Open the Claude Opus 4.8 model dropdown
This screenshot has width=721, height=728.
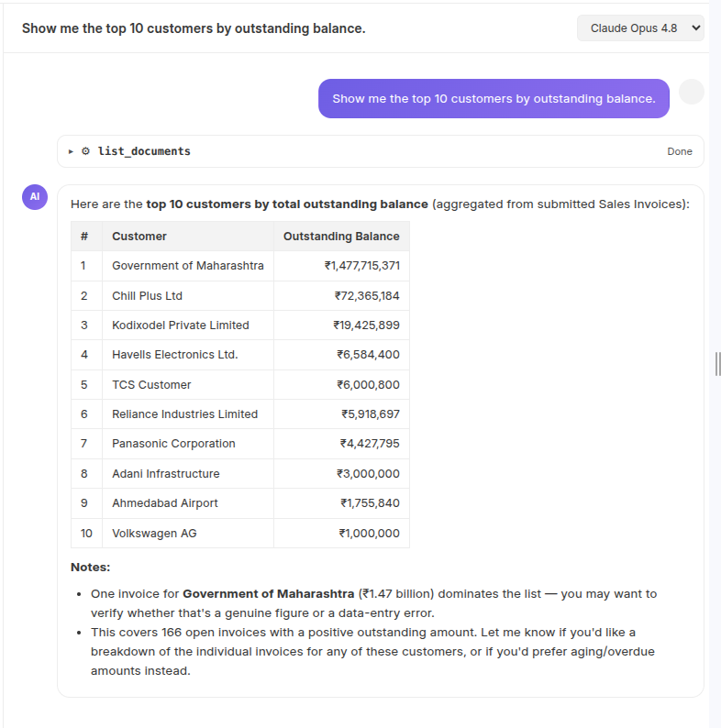[640, 28]
